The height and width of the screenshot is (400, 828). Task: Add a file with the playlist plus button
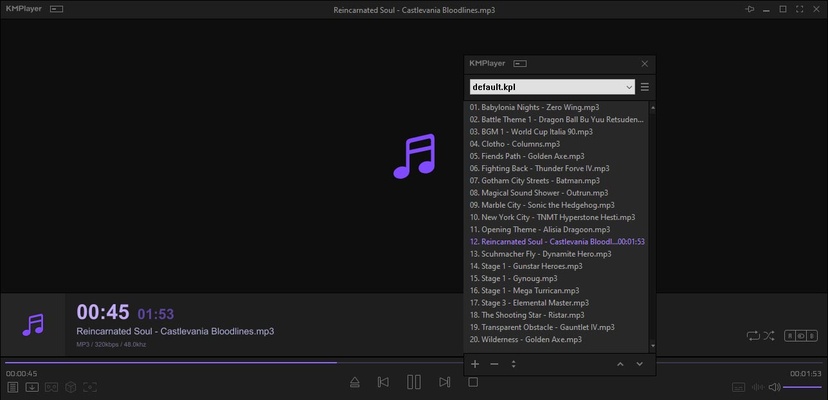(475, 364)
